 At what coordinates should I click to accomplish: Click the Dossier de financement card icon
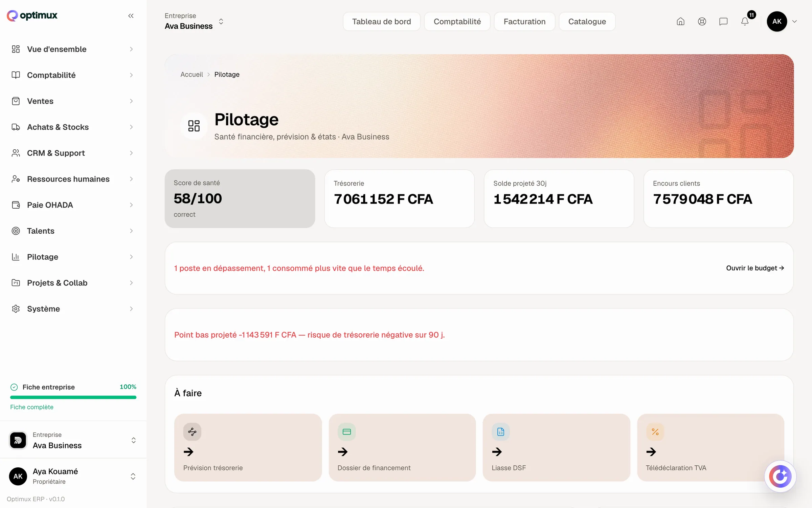(346, 432)
